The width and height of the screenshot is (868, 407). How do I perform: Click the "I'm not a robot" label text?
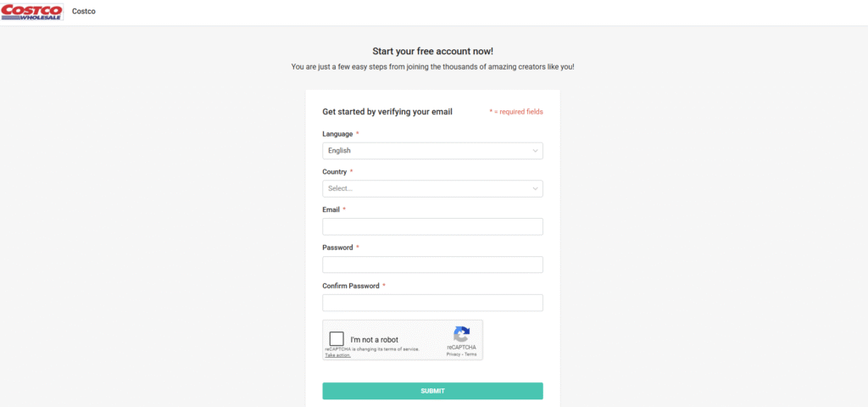[374, 340]
